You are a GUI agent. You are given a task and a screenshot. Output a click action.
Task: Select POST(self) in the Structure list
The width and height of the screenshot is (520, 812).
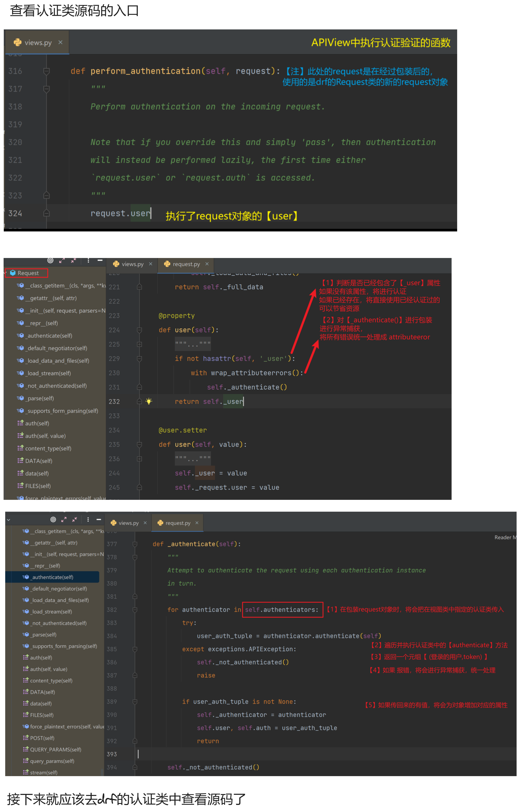[x=39, y=738]
